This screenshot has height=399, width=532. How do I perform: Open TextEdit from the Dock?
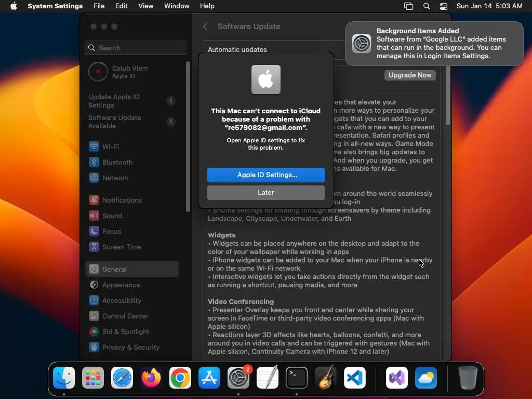coord(268,378)
